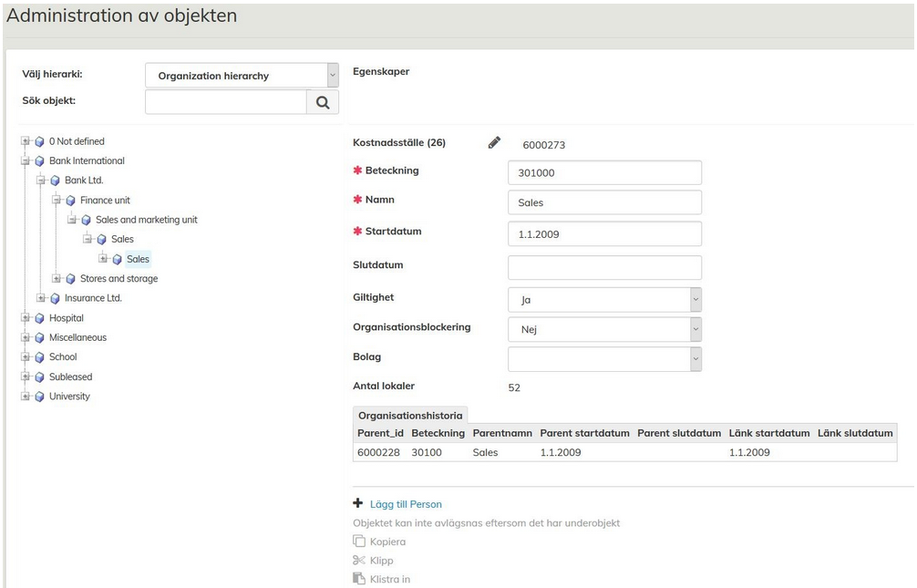Viewport: 917px width, 588px height.
Task: Click into the Slutdatum field
Action: (x=604, y=268)
